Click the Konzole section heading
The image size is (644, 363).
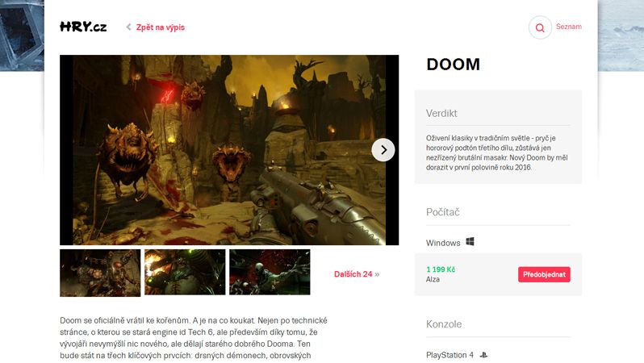444,324
